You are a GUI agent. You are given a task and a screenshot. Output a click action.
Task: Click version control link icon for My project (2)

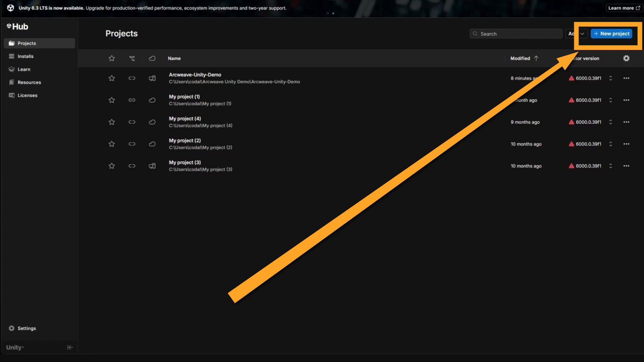132,144
